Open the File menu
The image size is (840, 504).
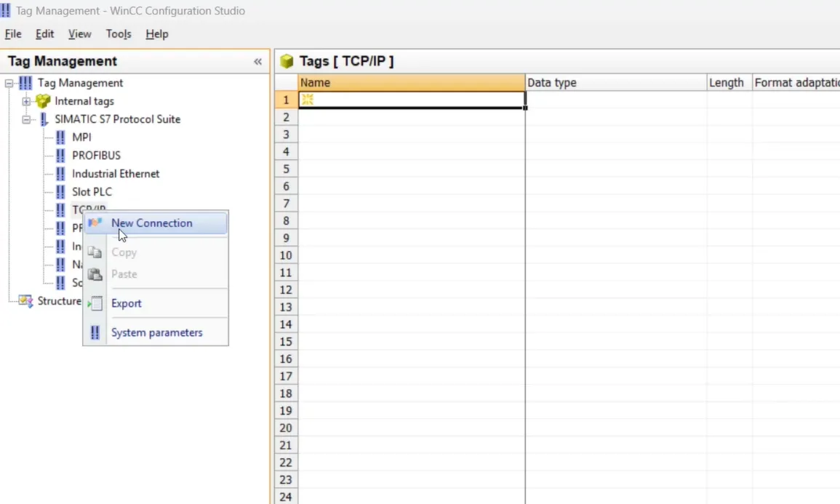click(x=13, y=33)
